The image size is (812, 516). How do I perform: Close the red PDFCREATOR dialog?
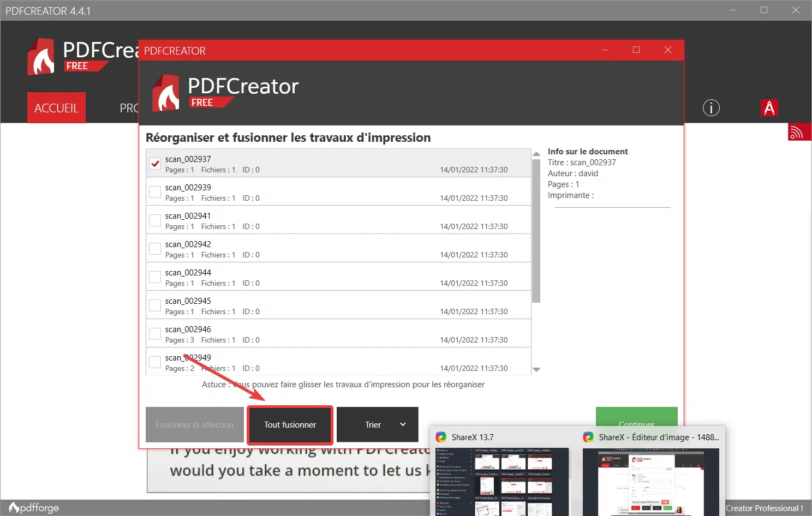click(x=668, y=50)
